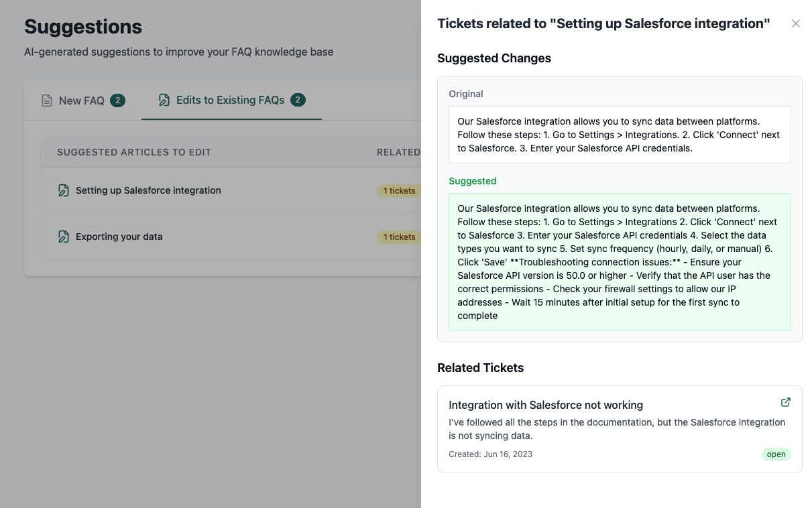Click the New FAQ tab document icon
The height and width of the screenshot is (508, 812).
point(47,101)
